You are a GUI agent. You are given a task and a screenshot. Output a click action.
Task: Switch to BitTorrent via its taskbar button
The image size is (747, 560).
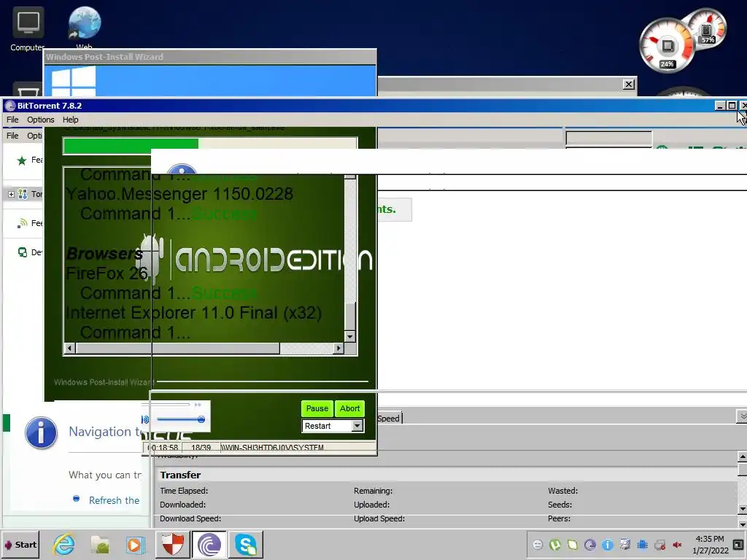pos(209,544)
